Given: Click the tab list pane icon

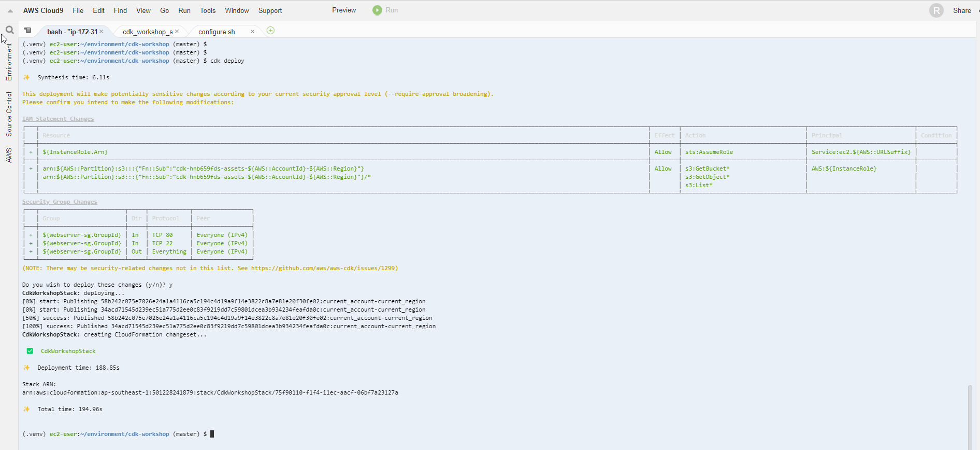Looking at the screenshot, I should 28,31.
